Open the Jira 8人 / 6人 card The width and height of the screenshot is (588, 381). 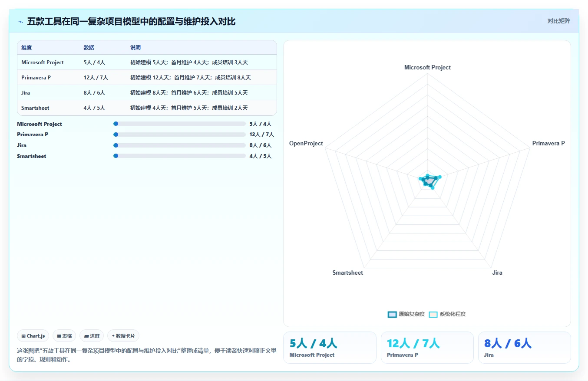point(525,348)
